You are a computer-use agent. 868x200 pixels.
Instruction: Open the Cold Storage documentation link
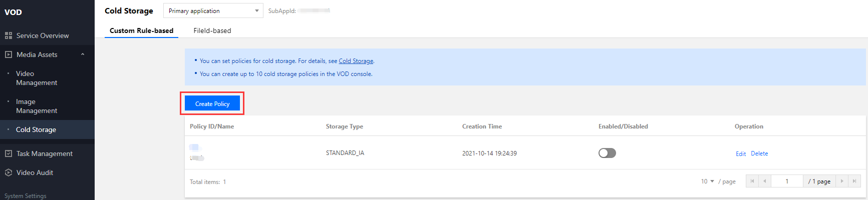point(356,61)
